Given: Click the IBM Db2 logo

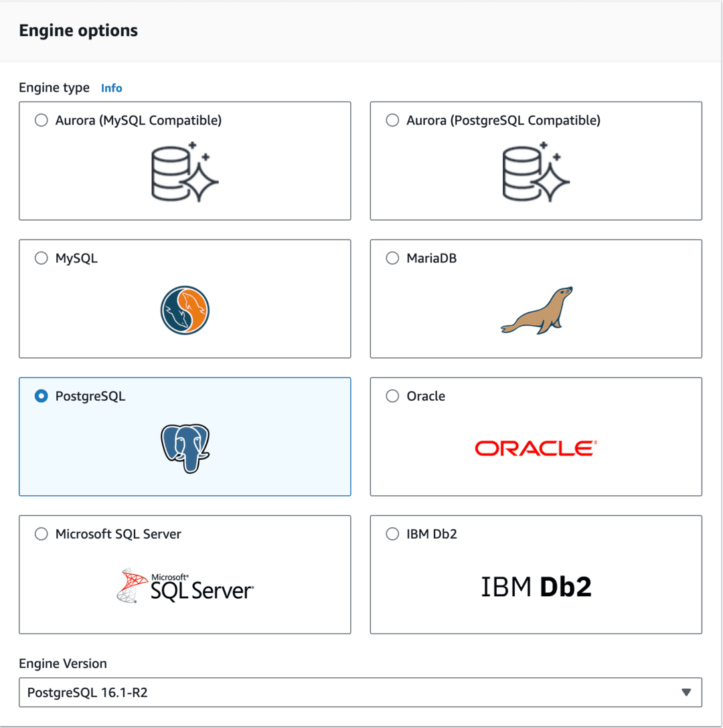Looking at the screenshot, I should point(536,587).
